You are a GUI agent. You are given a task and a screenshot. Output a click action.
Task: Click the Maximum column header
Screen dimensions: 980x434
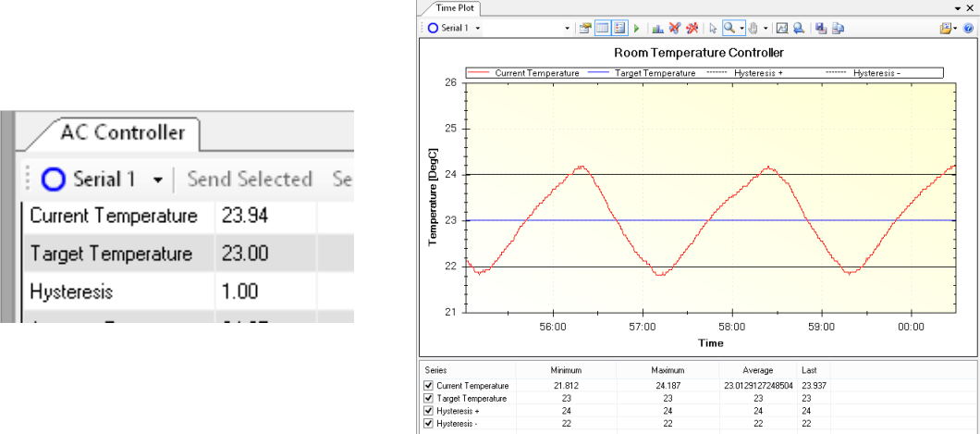pyautogui.click(x=666, y=370)
